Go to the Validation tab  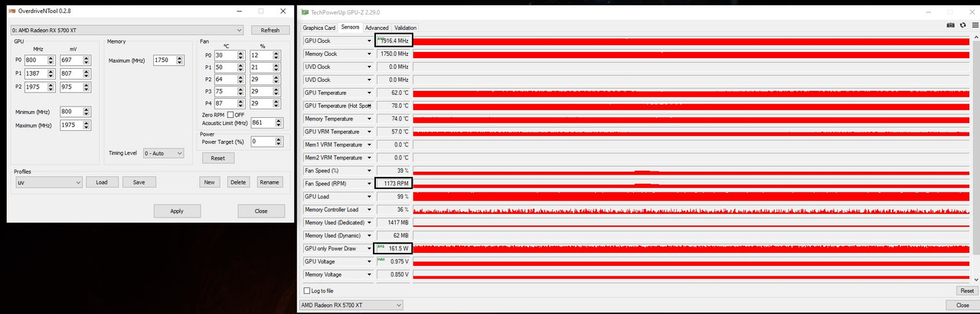[x=406, y=28]
